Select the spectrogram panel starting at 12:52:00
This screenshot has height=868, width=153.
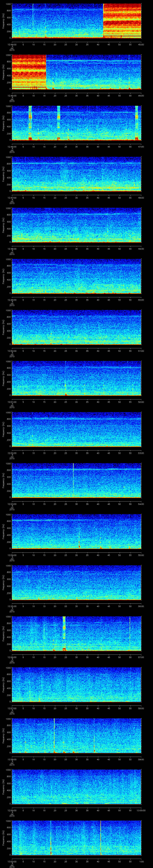click(x=77, y=429)
